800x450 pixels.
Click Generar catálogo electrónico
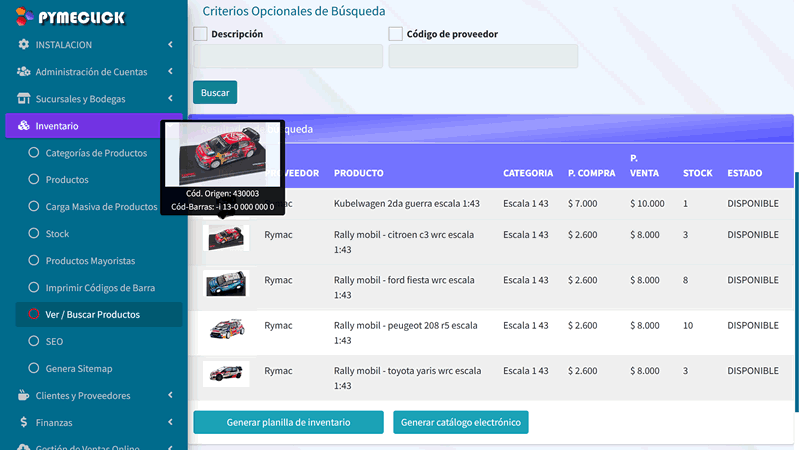pos(461,422)
